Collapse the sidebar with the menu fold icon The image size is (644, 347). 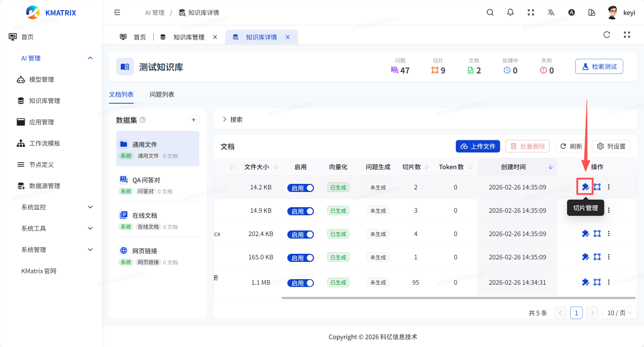[x=117, y=13]
